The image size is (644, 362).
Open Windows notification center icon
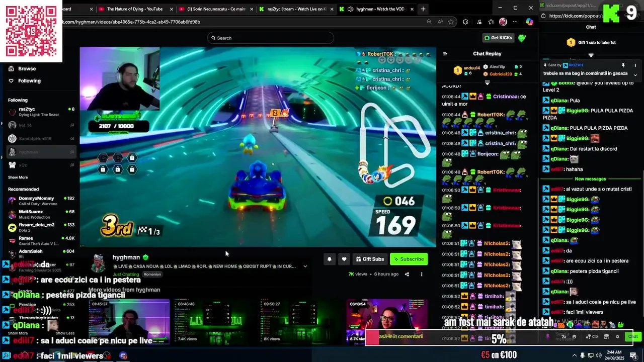633,355
